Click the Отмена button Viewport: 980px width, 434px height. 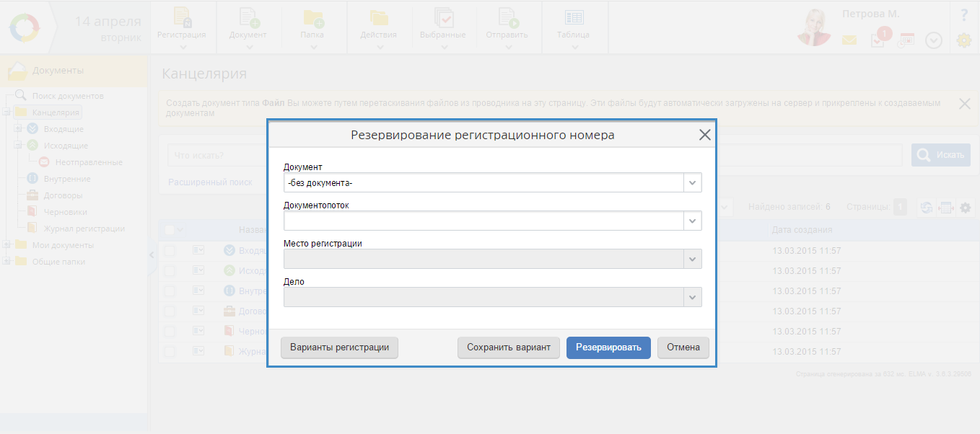tap(683, 347)
